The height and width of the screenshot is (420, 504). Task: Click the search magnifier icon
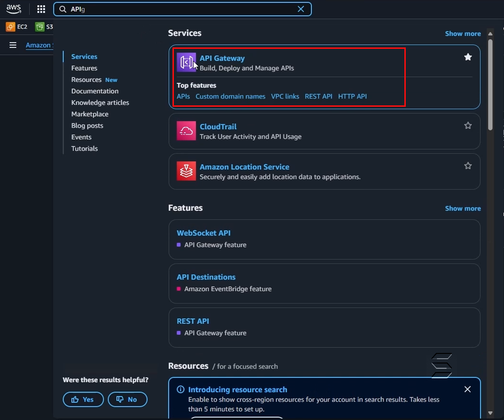(x=63, y=9)
